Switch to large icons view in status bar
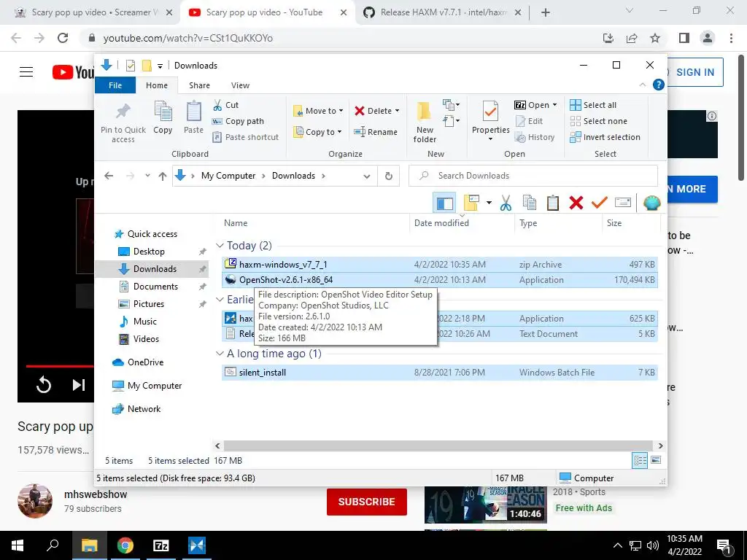This screenshot has height=560, width=747. click(x=656, y=460)
